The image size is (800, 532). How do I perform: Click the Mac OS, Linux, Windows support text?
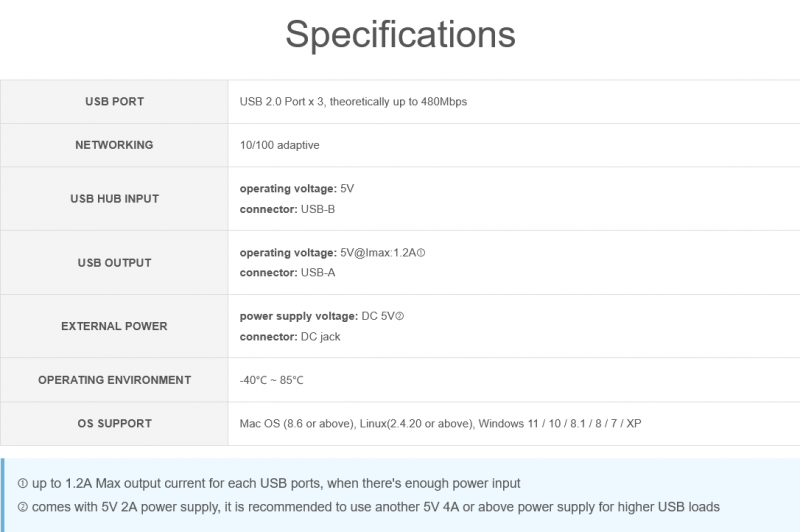tap(440, 424)
